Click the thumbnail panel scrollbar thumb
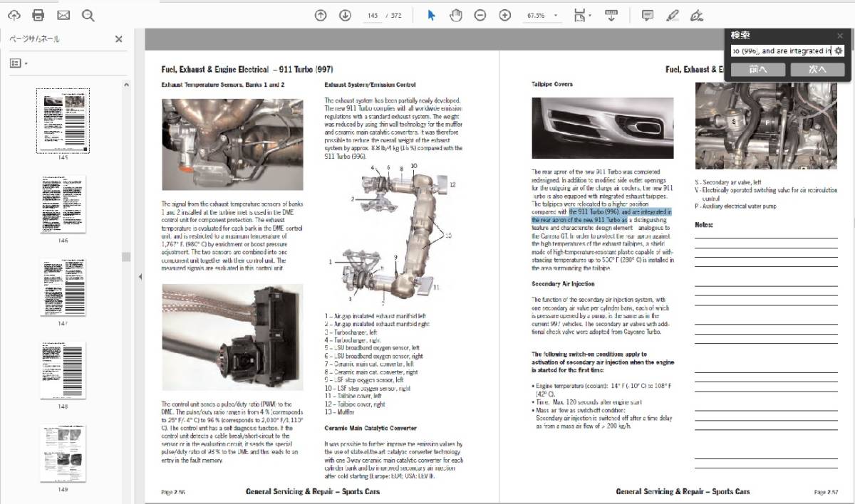Viewport: 855px width, 504px height. click(127, 257)
